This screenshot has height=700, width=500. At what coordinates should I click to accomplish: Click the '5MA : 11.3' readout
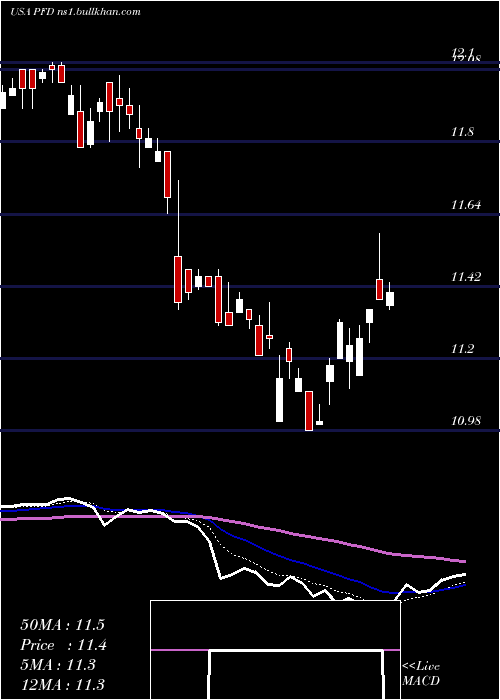[58, 665]
